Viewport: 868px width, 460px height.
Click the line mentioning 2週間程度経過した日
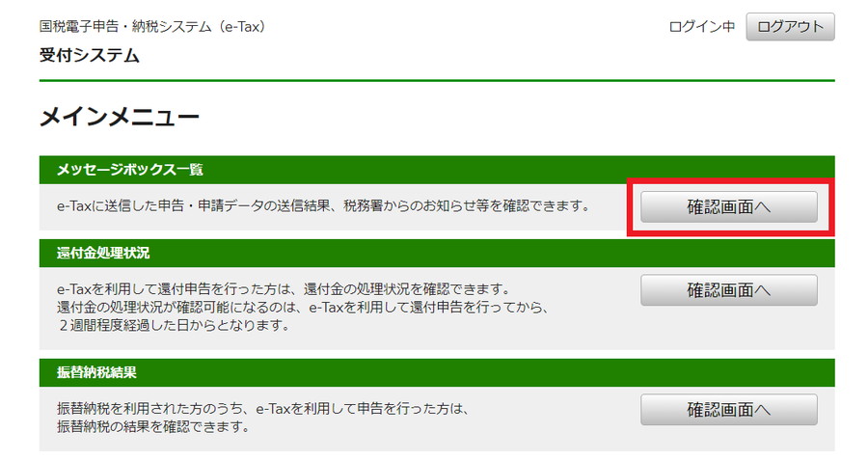174,326
